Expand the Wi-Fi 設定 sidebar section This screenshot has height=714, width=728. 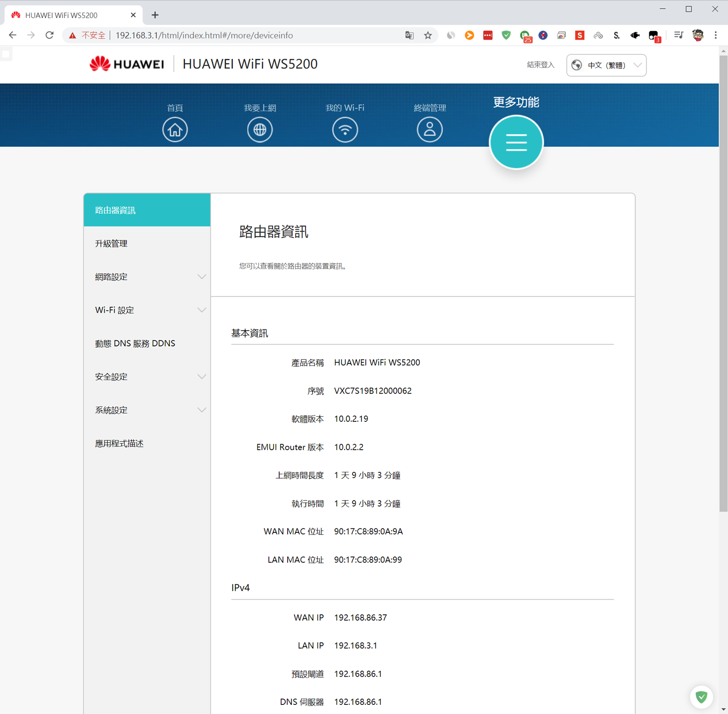(x=147, y=310)
